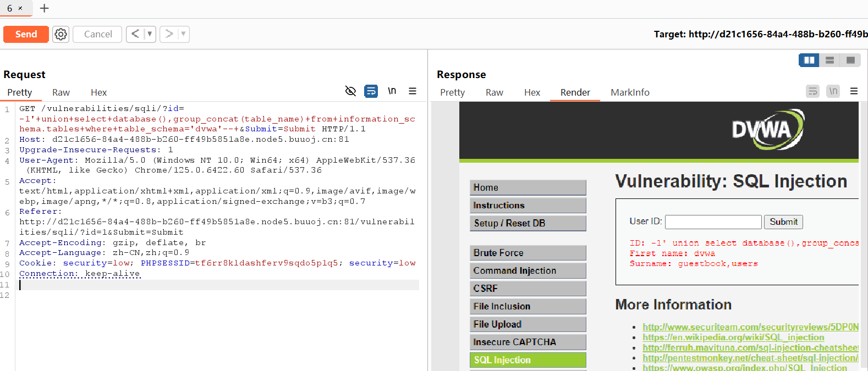This screenshot has width=868, height=371.
Task: Toggle word wrap in Response panel
Action: (812, 91)
